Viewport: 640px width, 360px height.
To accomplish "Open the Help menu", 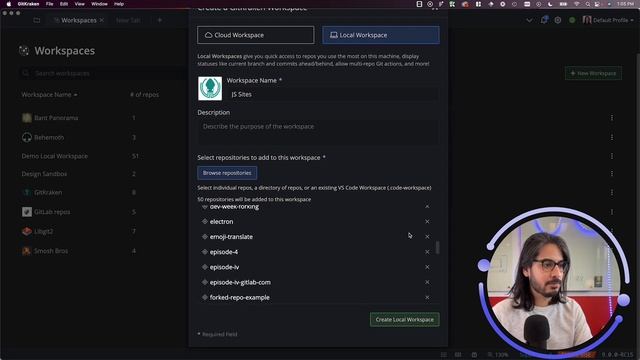I will 119,4.
